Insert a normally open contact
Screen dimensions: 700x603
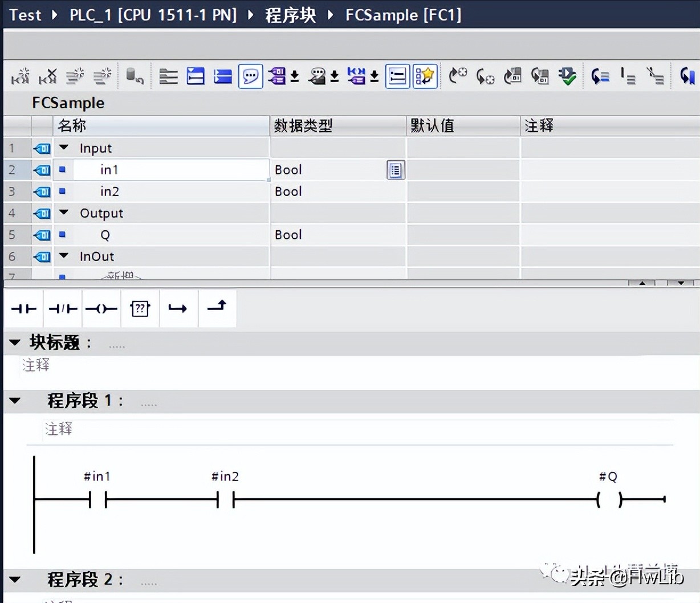tap(24, 309)
